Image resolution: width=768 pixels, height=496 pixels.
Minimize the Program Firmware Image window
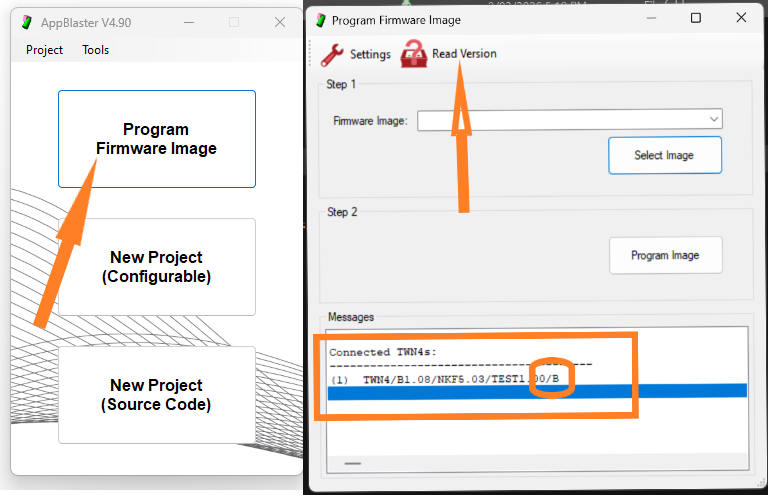click(651, 18)
